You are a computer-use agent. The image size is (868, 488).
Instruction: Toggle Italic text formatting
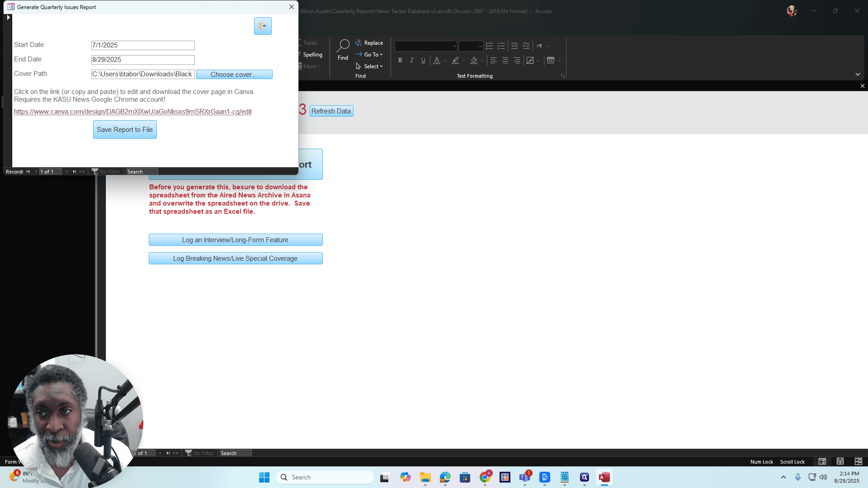[x=412, y=60]
